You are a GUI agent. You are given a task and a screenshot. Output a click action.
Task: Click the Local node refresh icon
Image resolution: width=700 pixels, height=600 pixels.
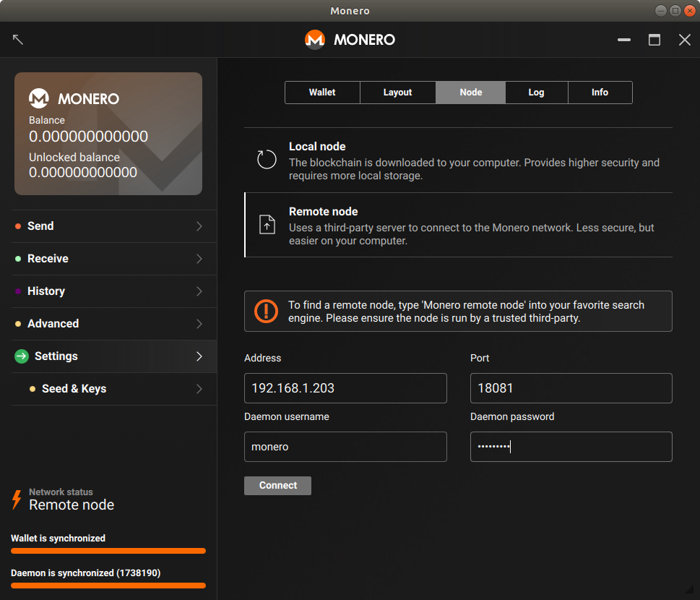point(267,160)
